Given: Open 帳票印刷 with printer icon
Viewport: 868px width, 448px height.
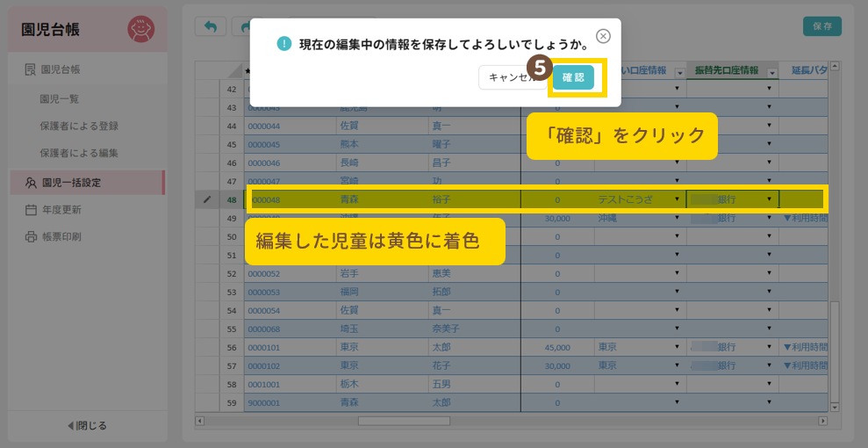Looking at the screenshot, I should pos(61,236).
